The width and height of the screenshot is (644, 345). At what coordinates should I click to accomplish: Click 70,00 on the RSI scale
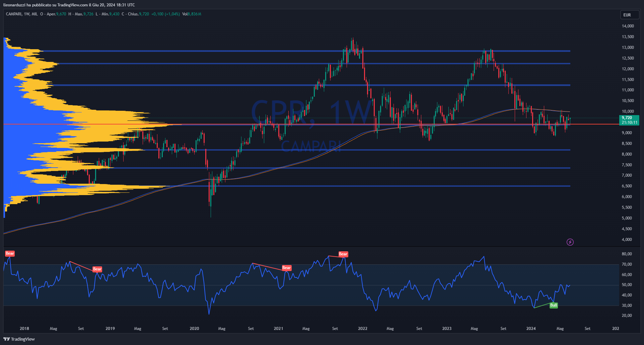(627, 264)
